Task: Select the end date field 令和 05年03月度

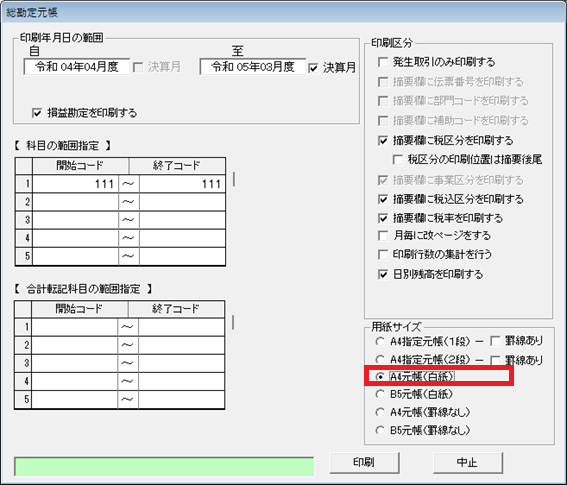Action: coord(253,67)
